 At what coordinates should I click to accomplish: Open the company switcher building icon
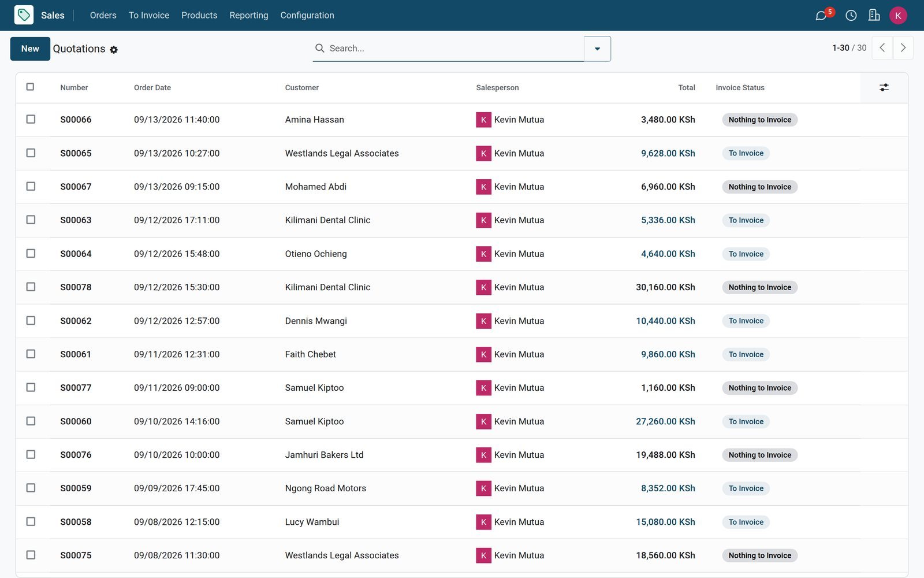click(874, 15)
